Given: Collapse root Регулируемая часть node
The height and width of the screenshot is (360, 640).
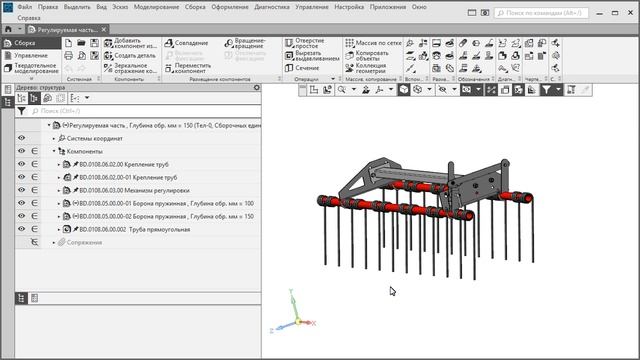Looking at the screenshot, I should coord(49,125).
